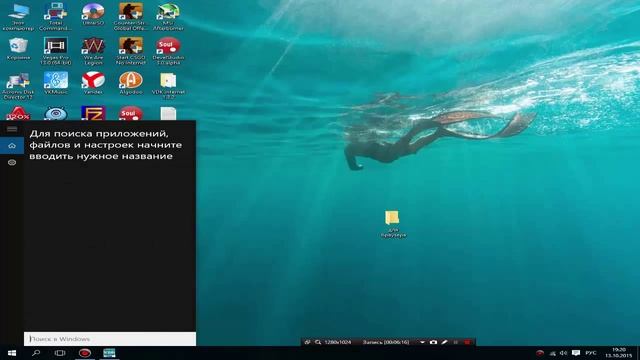The width and height of the screenshot is (640, 360).
Task: Open the Action Center notifications icon
Action: [x=576, y=353]
